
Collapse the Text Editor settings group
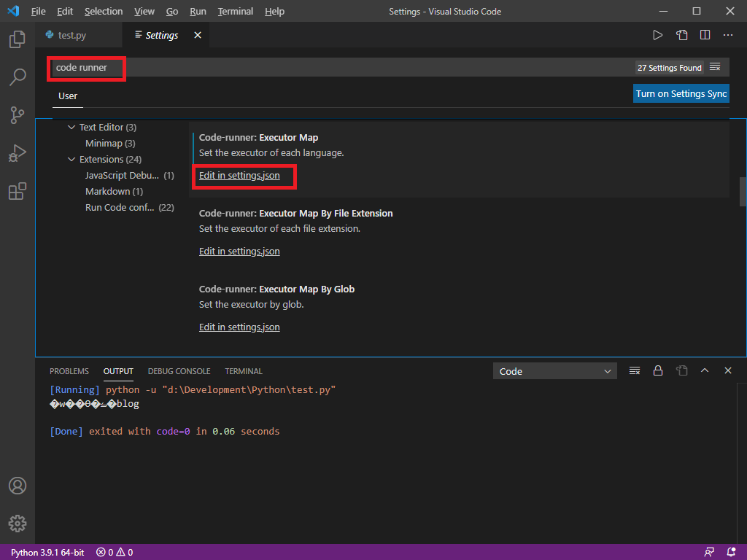pos(71,127)
